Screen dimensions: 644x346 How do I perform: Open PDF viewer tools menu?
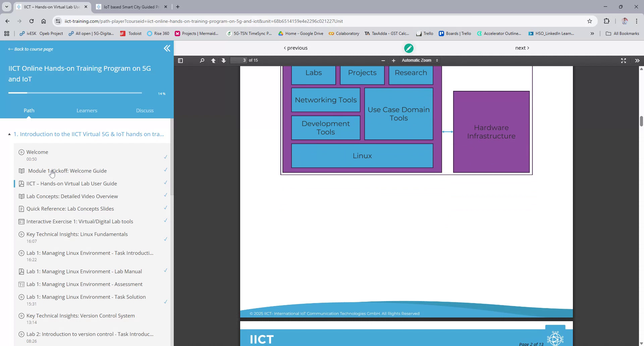click(637, 61)
